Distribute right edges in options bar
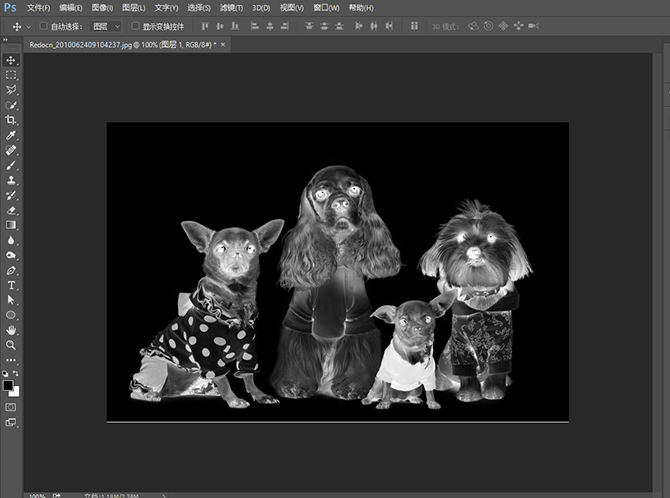The width and height of the screenshot is (670, 498). click(389, 27)
